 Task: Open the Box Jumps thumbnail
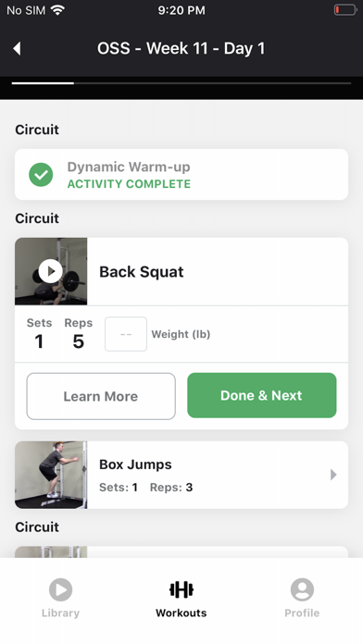pos(51,475)
